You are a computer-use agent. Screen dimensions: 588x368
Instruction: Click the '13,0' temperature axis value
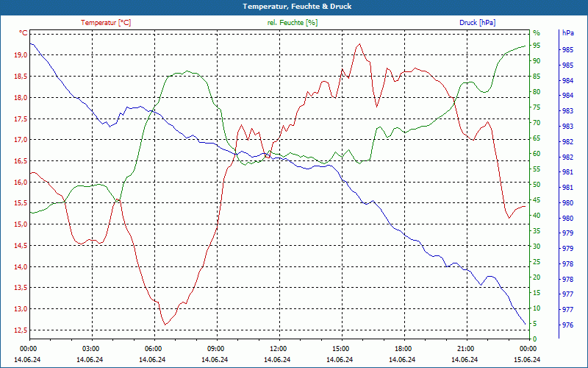pos(21,309)
